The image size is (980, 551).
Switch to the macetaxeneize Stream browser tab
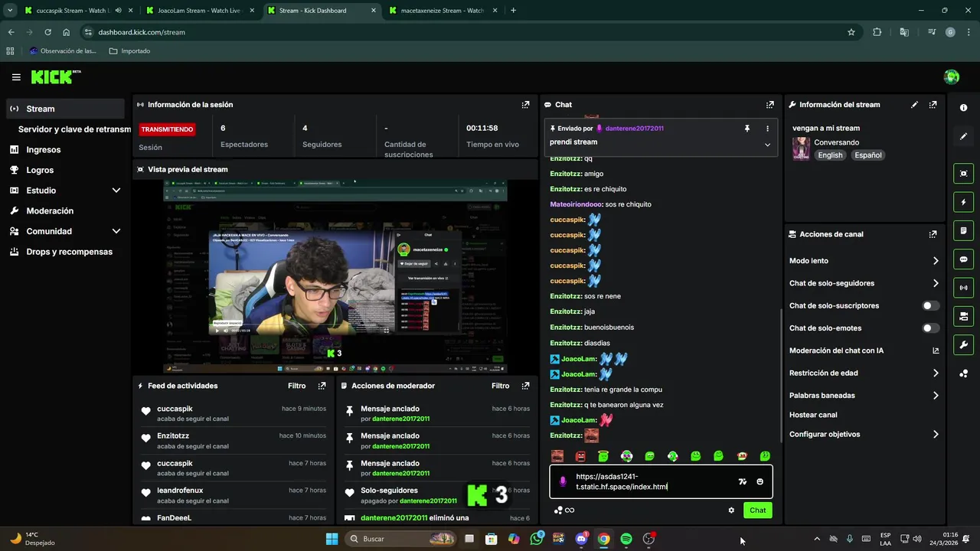[x=442, y=11]
